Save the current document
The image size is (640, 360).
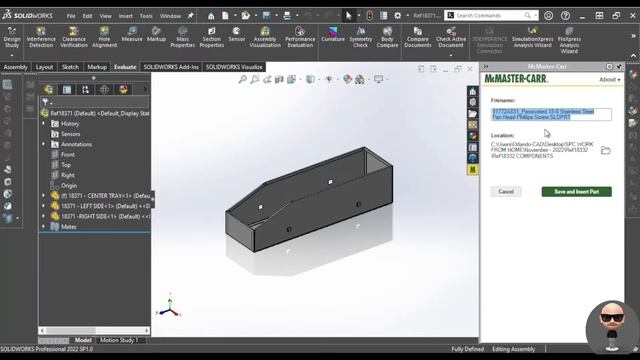(267, 16)
